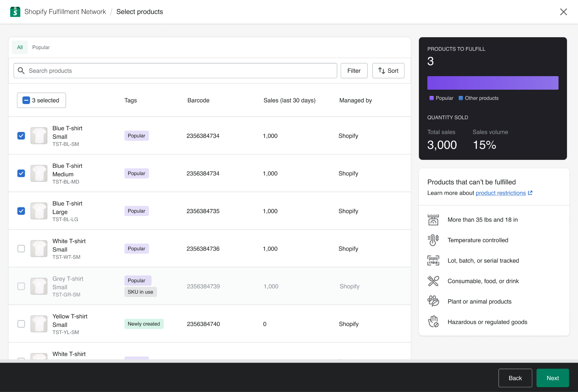The image size is (578, 392).
Task: Click the Back button
Action: 515,378
